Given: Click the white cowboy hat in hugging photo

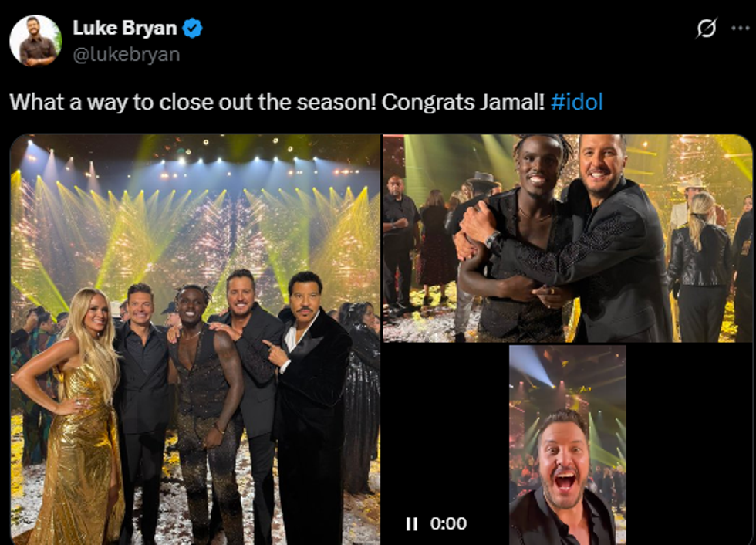Looking at the screenshot, I should 693,184.
